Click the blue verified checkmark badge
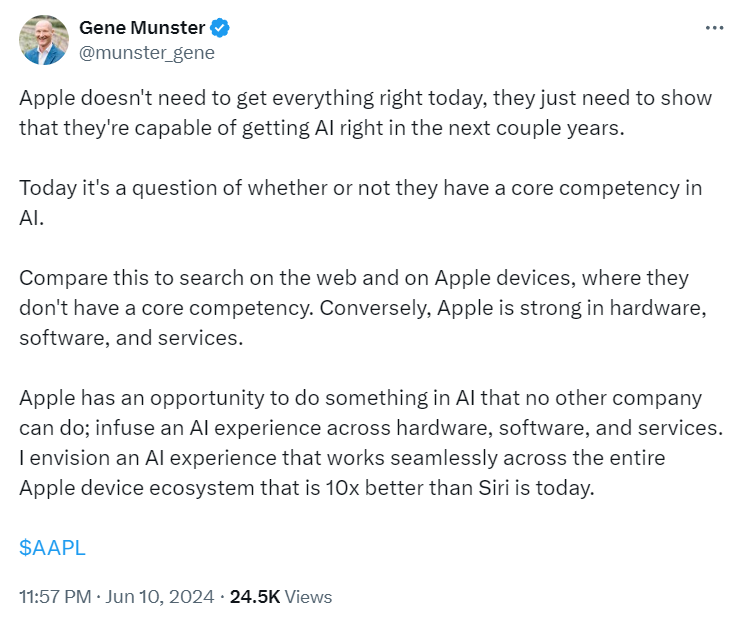746x629 pixels. click(x=220, y=28)
